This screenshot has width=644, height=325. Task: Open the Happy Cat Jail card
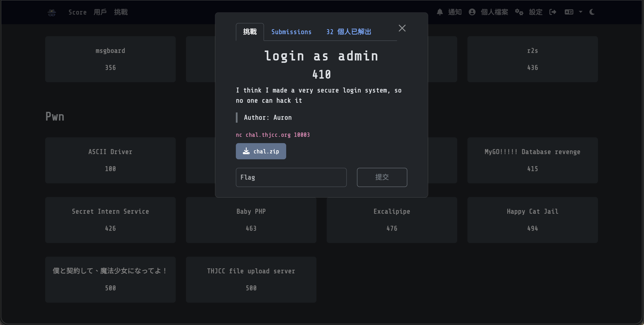(532, 220)
